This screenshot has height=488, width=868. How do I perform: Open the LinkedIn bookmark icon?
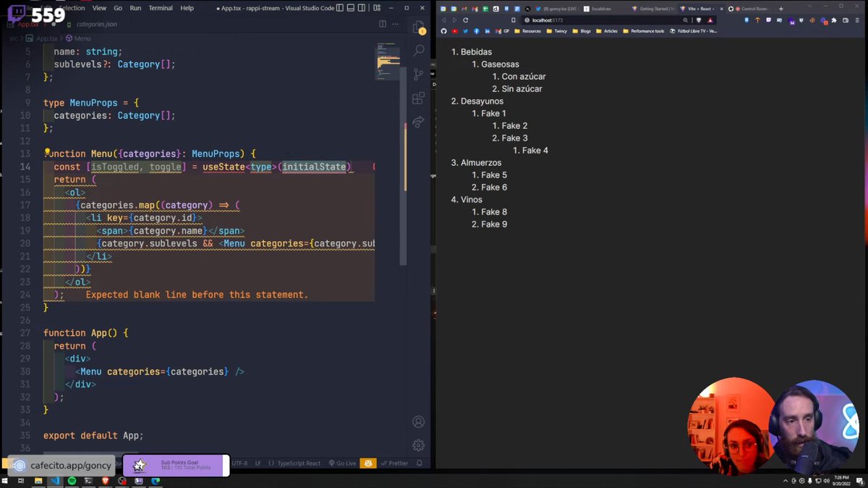[488, 31]
